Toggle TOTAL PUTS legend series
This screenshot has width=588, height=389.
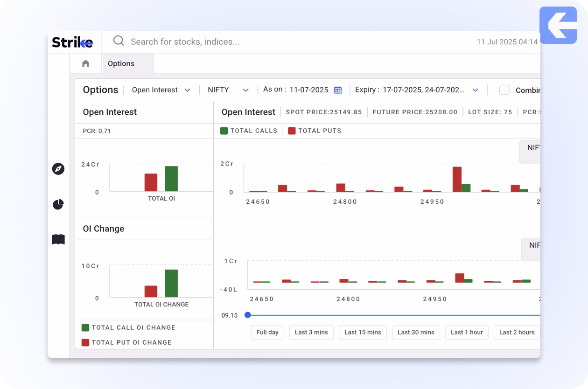tap(315, 131)
